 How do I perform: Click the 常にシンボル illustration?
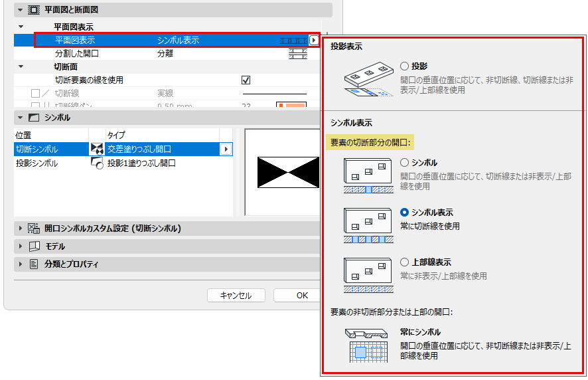point(366,345)
